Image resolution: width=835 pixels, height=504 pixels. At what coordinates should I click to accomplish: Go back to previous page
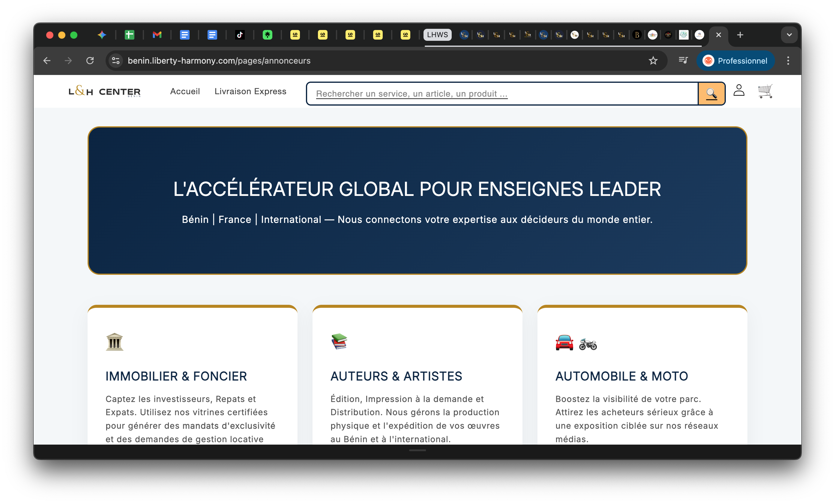click(47, 61)
